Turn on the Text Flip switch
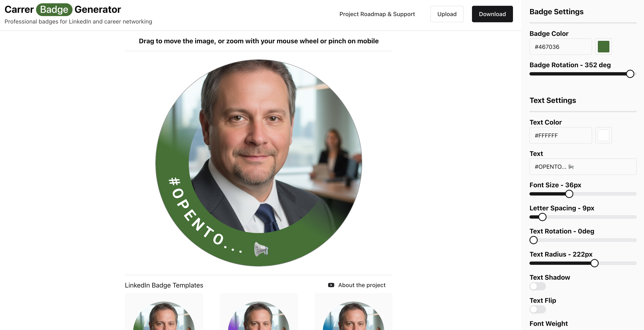 pyautogui.click(x=537, y=309)
